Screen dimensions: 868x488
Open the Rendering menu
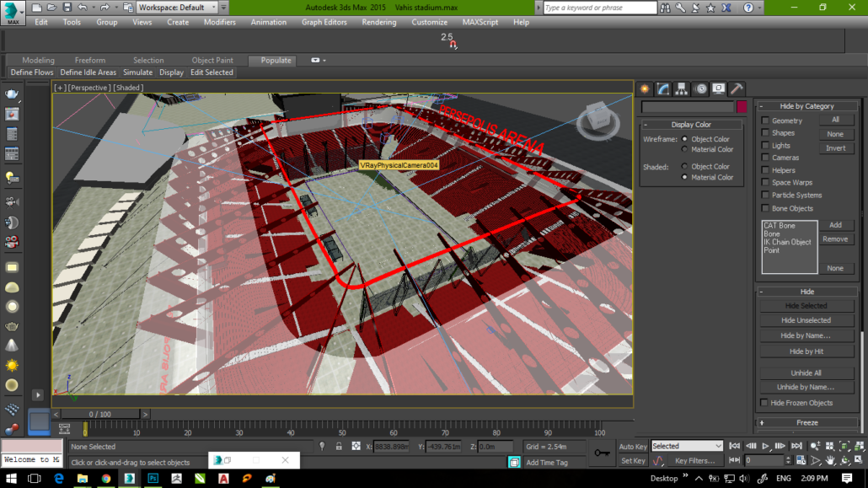click(378, 22)
